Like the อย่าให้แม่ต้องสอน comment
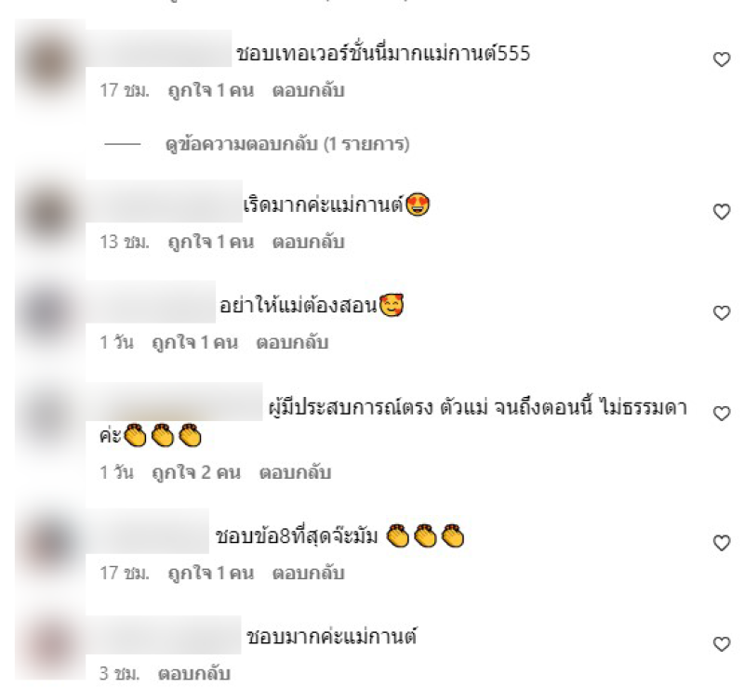Viewport: 744px width, 700px height. 722,313
